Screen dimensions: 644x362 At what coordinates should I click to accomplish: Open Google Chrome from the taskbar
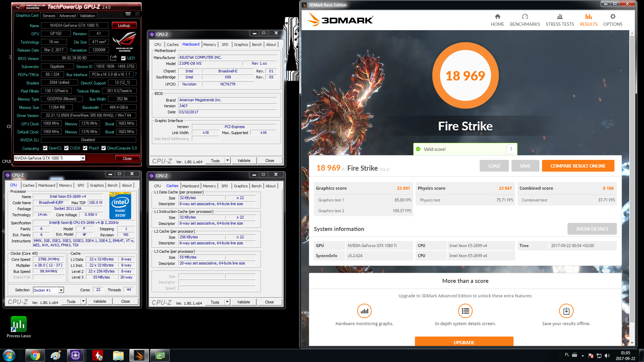[35, 355]
